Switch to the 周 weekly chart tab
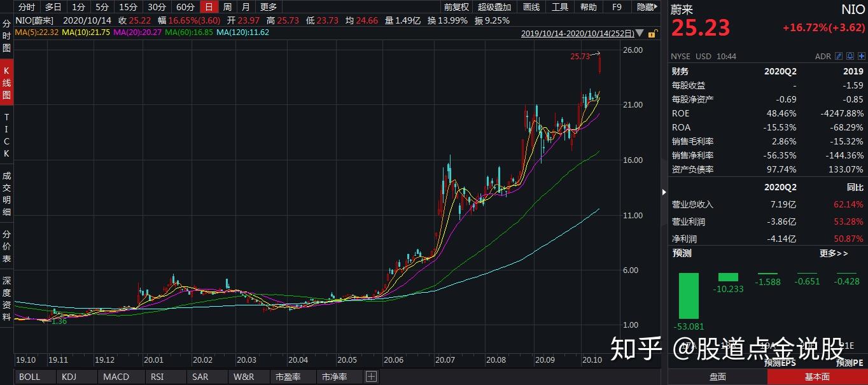Image resolution: width=868 pixels, height=385 pixels. (227, 7)
